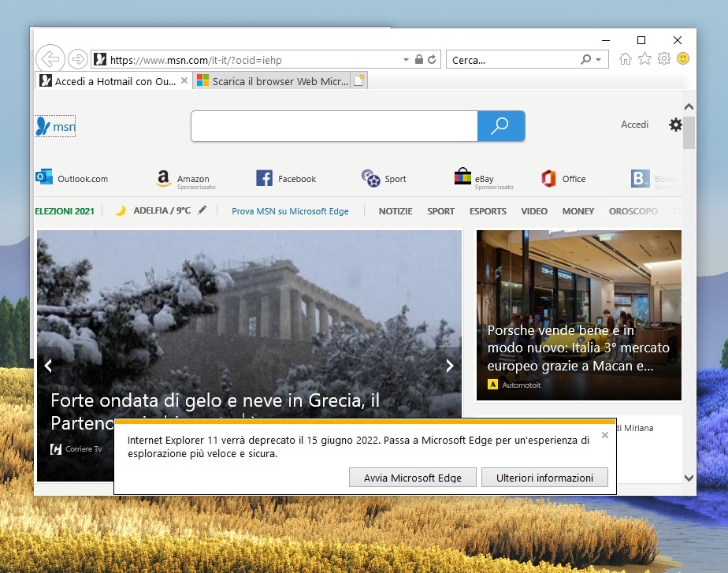Image resolution: width=728 pixels, height=573 pixels.
Task: Click the blue MSN search magnifier button
Action: tap(501, 126)
